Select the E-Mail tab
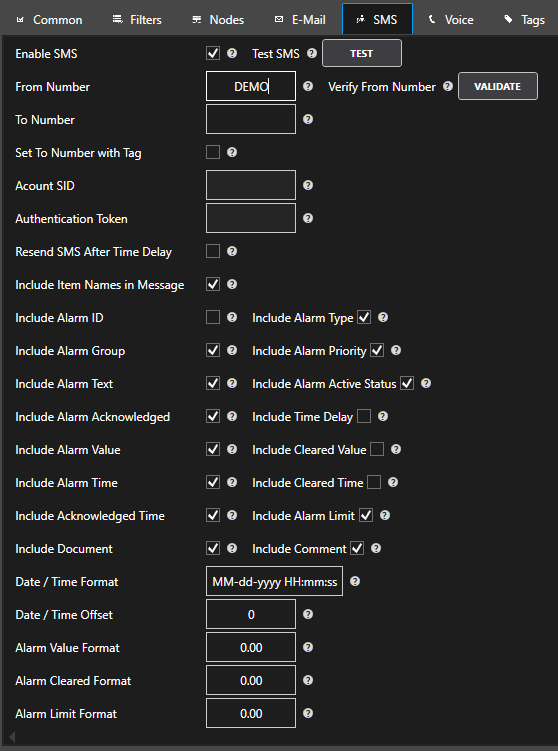This screenshot has height=751, width=558. (300, 20)
